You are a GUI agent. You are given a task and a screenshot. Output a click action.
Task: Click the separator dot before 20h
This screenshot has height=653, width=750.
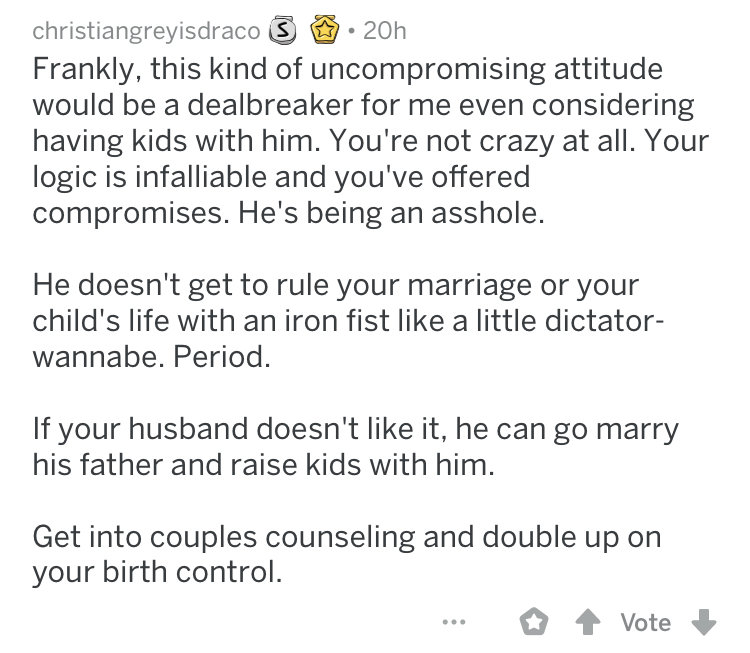click(352, 32)
